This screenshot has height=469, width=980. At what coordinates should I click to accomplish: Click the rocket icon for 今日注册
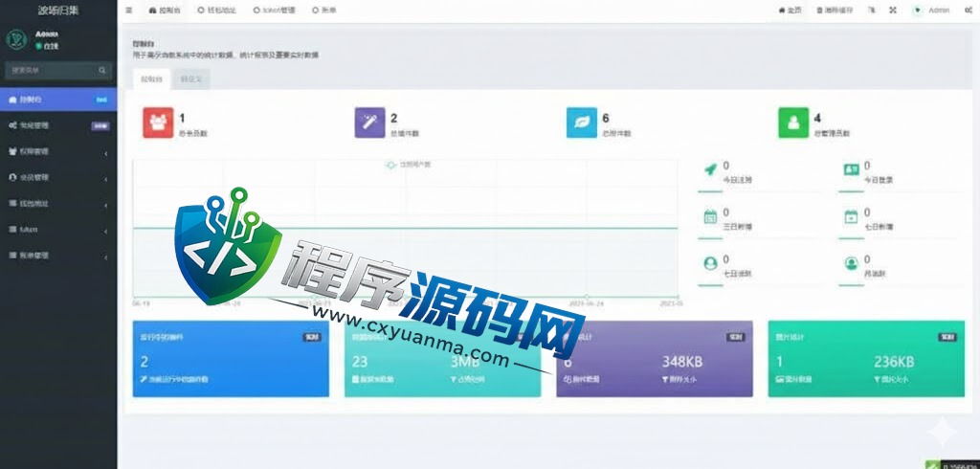pyautogui.click(x=710, y=169)
